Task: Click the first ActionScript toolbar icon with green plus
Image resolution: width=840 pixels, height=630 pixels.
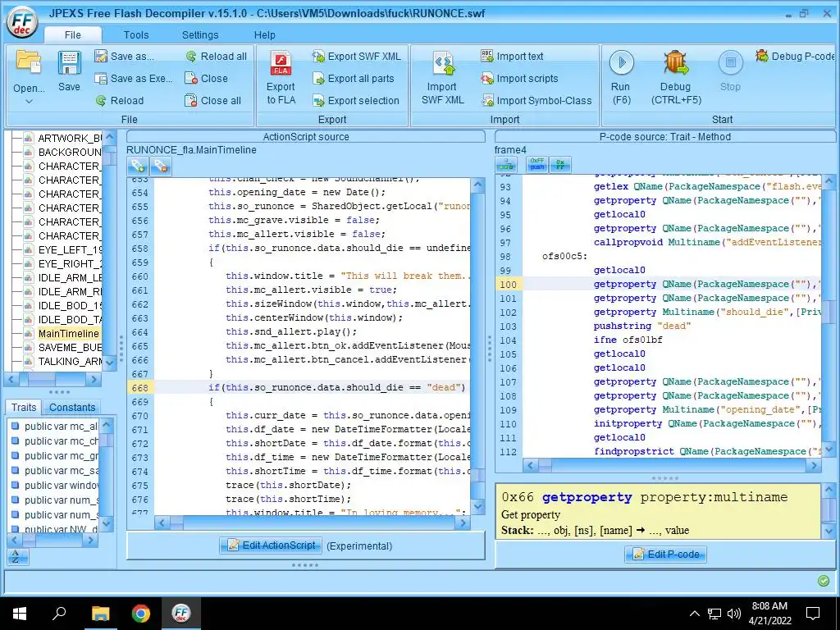Action: pos(138,167)
